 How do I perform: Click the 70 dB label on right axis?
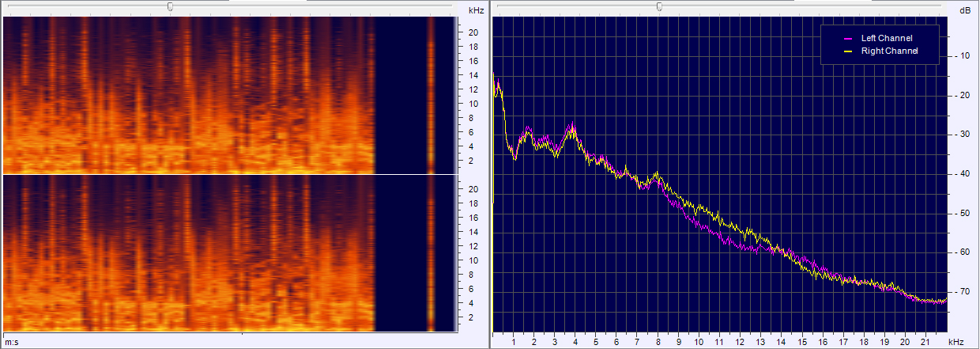[x=964, y=292]
